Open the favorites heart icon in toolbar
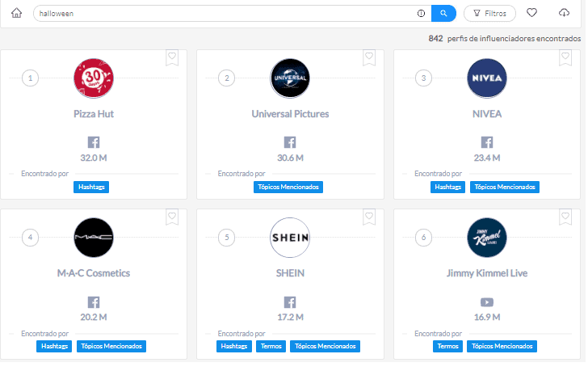The height and width of the screenshot is (371, 588). pyautogui.click(x=531, y=13)
